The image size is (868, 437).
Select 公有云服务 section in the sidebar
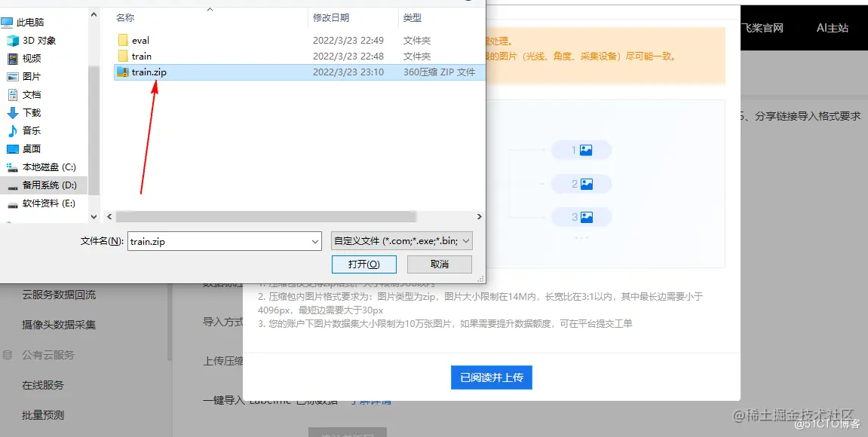click(48, 355)
